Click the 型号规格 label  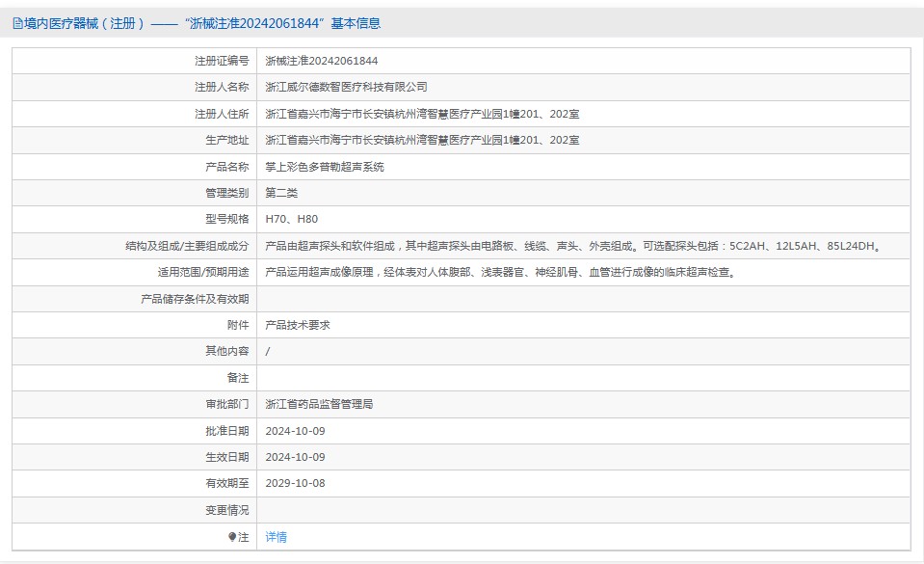click(226, 219)
